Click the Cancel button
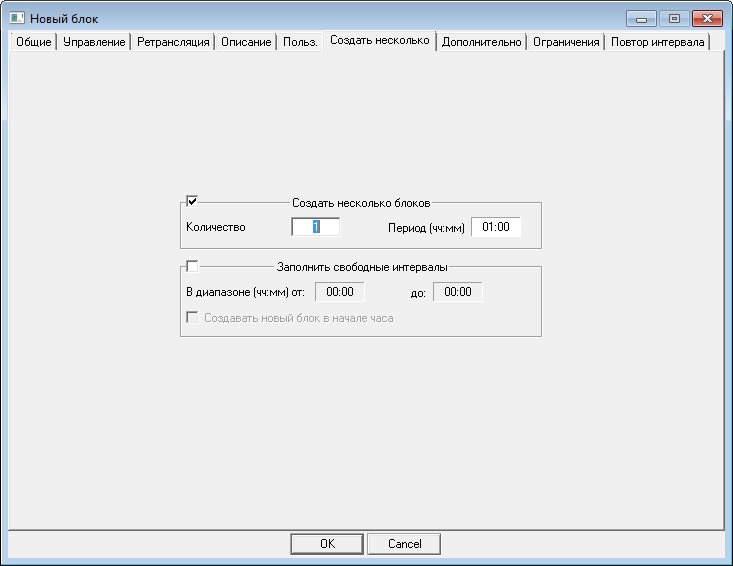Screen dimensions: 733x566 coord(404,544)
